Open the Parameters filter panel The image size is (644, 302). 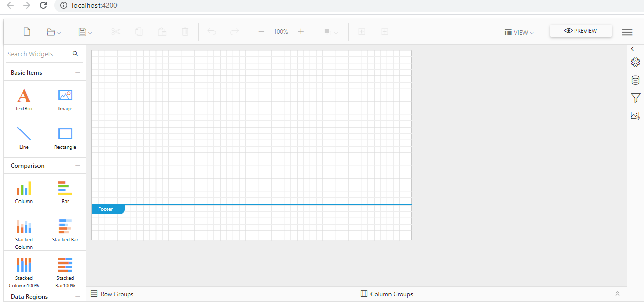point(635,98)
